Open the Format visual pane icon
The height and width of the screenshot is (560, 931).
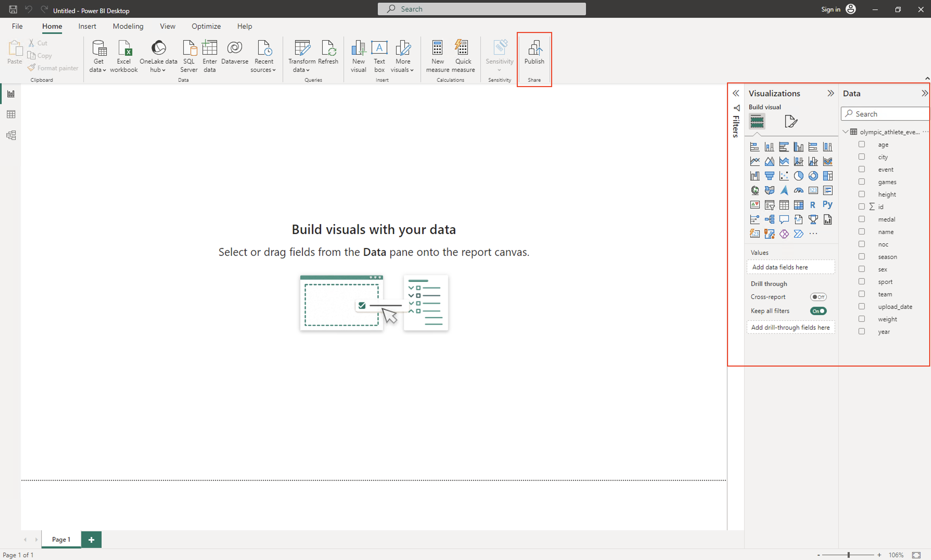[791, 121]
